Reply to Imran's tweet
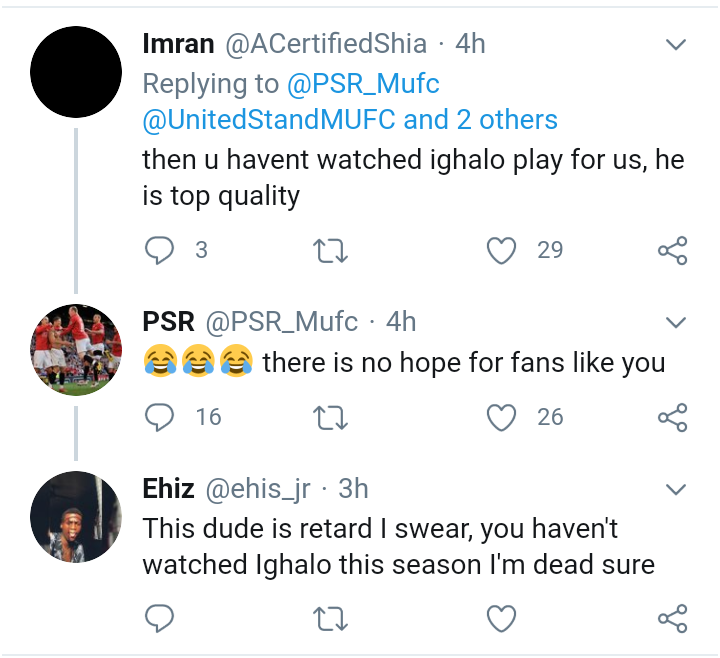Image resolution: width=720 pixels, height=658 pixels. 160,250
